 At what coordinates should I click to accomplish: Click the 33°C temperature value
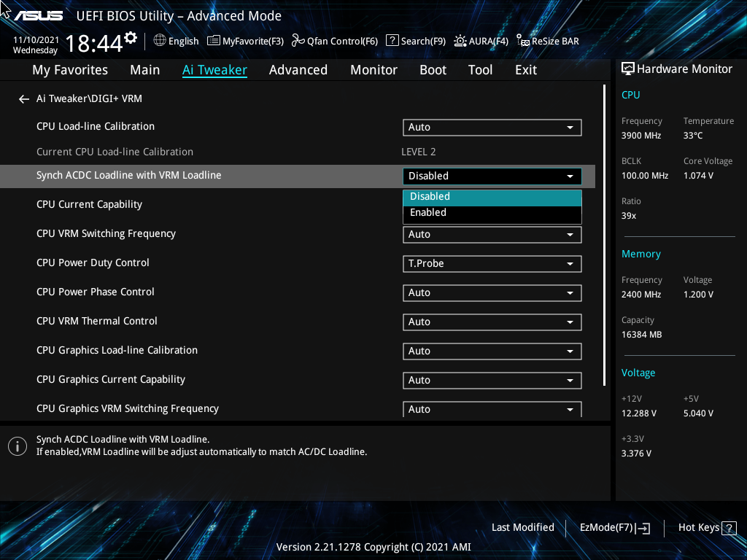pos(693,136)
